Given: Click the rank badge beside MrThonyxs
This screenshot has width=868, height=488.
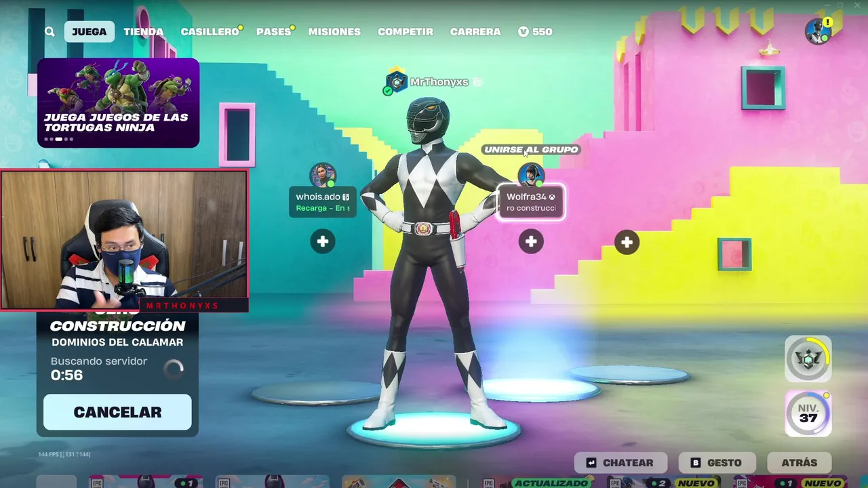Looking at the screenshot, I should (395, 82).
